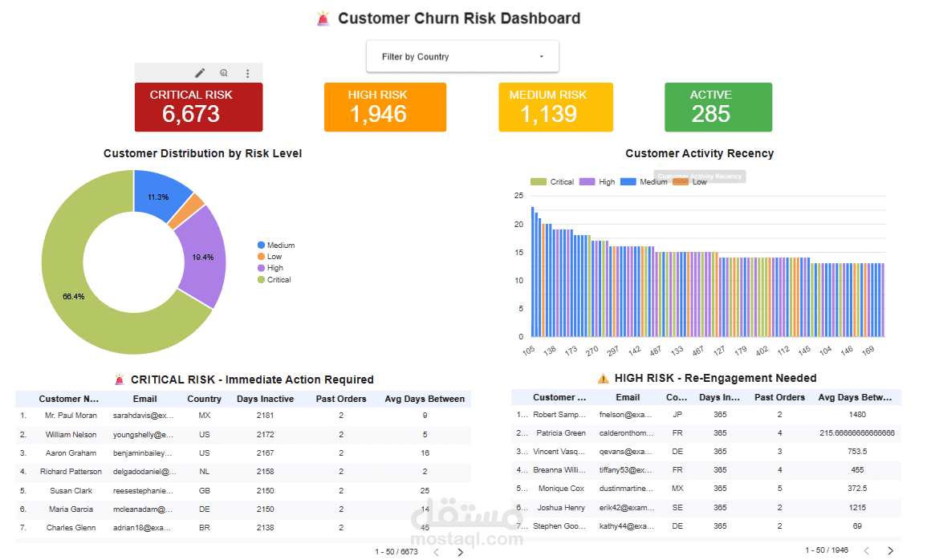The width and height of the screenshot is (935, 560).
Task: Click the siren icon in the dashboard title
Action: [x=324, y=18]
